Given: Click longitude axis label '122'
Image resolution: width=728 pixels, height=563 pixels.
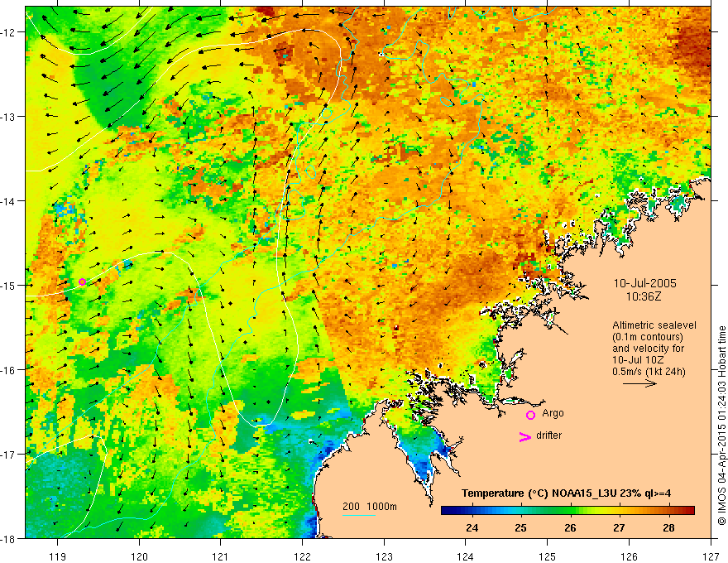Looking at the screenshot, I should [302, 556].
